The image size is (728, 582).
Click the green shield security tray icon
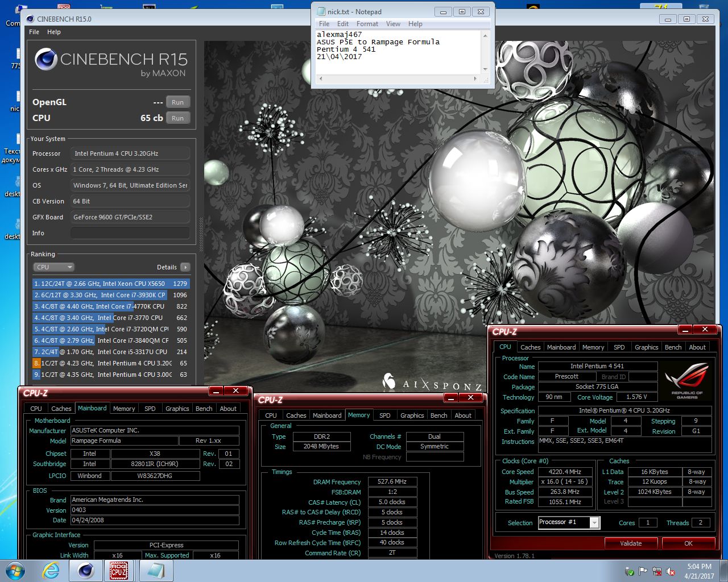point(630,571)
